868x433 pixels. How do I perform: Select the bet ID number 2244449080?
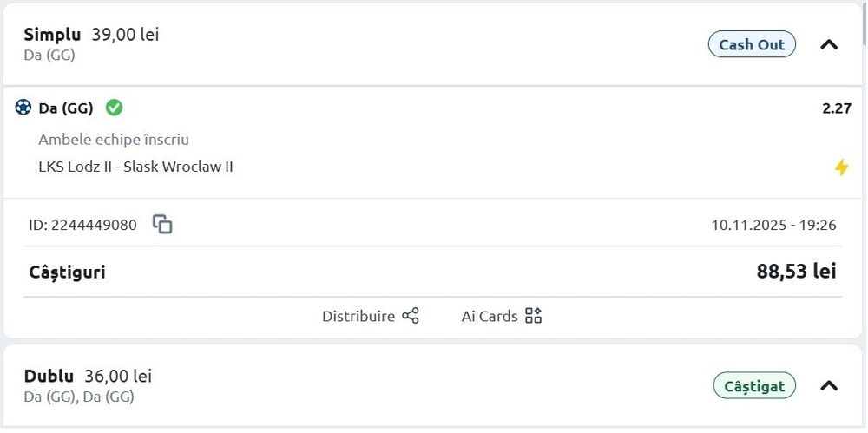click(94, 225)
